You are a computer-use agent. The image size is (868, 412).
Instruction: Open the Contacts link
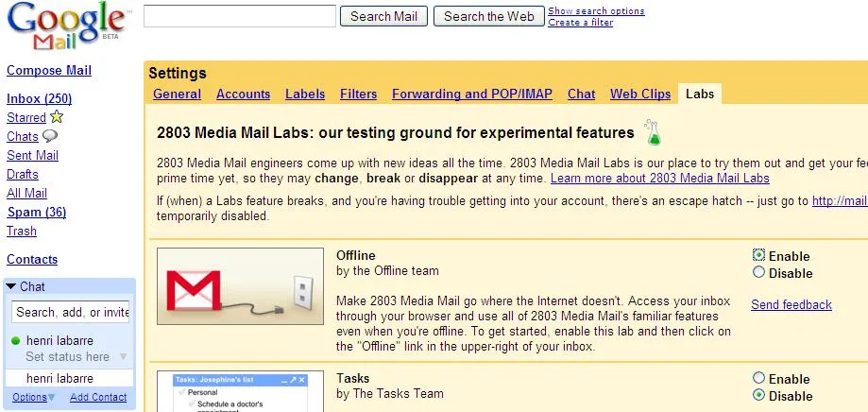(x=31, y=259)
